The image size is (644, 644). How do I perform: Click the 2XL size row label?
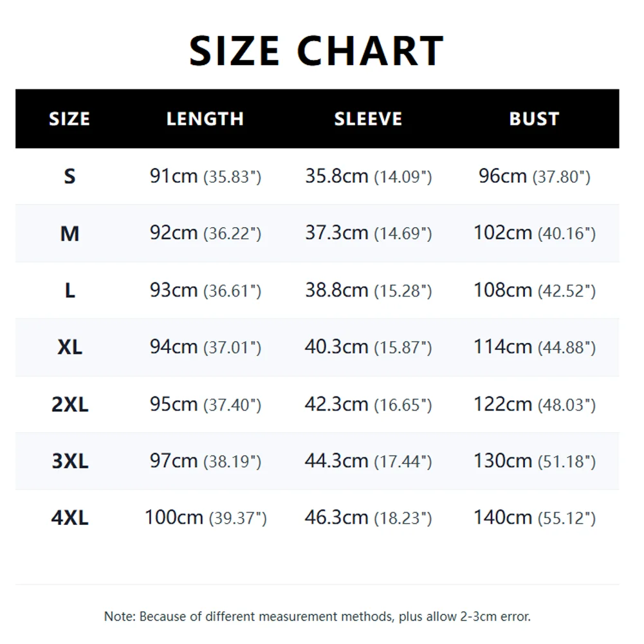coord(70,405)
